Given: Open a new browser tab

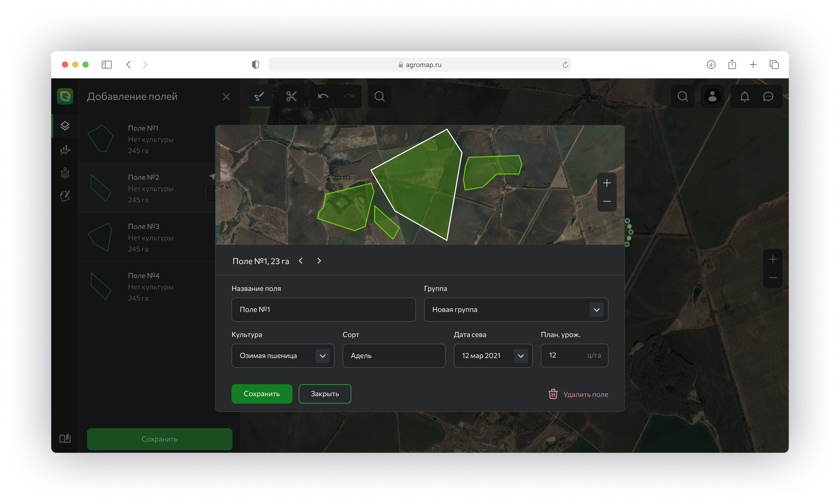Looking at the screenshot, I should tap(753, 65).
